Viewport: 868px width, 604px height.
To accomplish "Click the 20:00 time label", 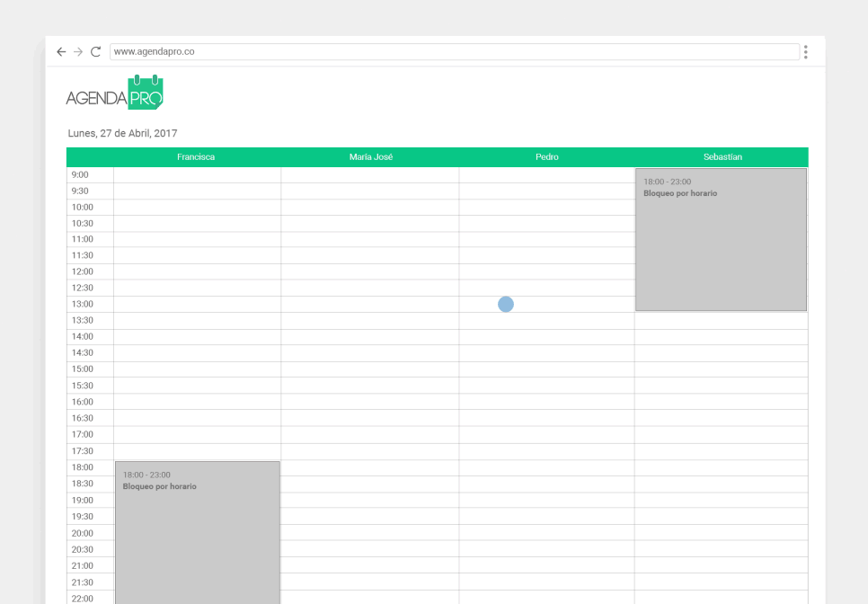I will tap(82, 533).
